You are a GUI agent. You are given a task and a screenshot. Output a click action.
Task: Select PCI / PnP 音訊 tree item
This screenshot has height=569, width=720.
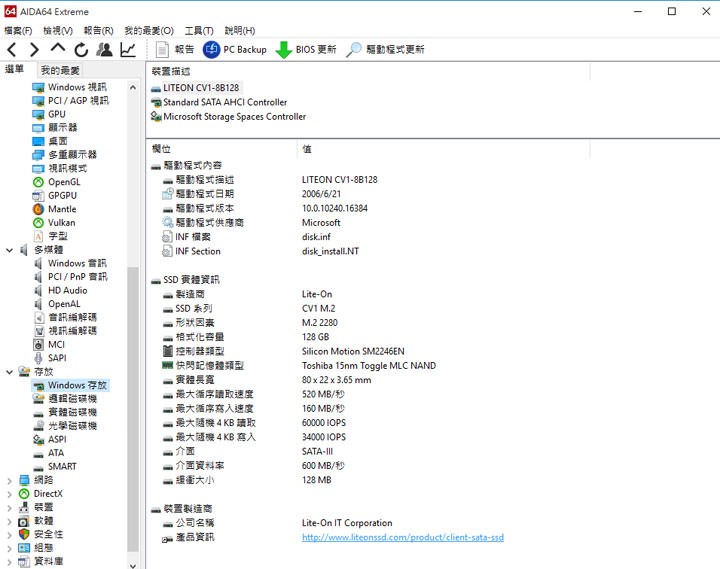click(x=77, y=277)
